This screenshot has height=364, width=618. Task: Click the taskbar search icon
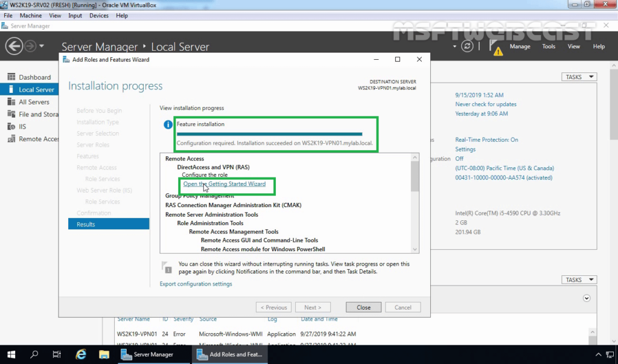pos(34,354)
